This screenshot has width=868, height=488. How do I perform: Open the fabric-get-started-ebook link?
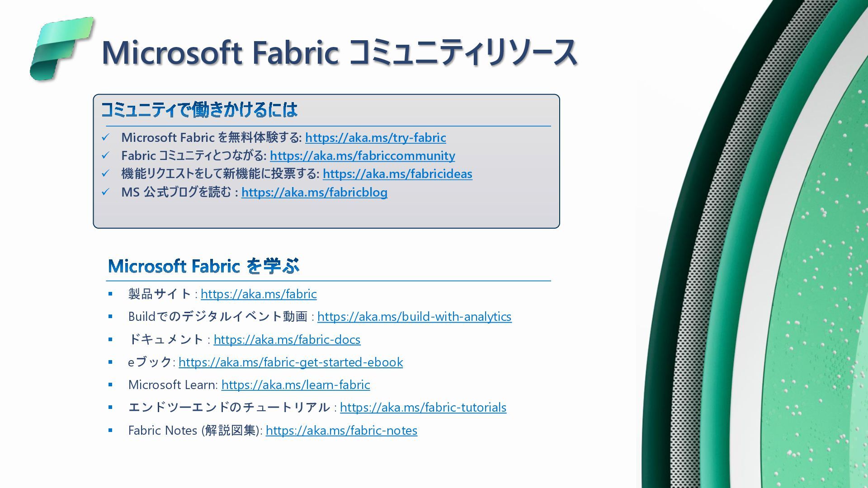tap(291, 362)
